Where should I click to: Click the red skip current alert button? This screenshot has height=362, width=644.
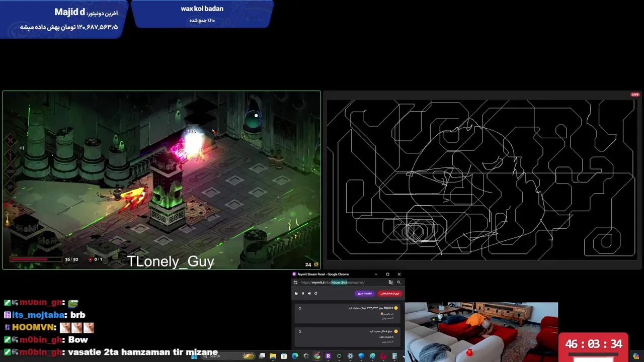[390, 294]
